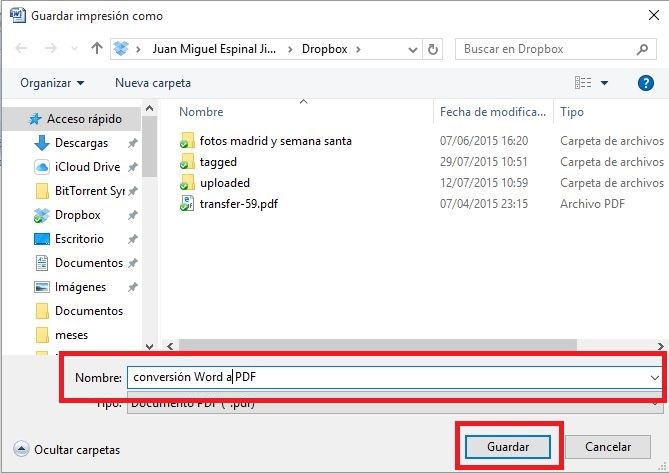
Task: Click Nueva carpeta in the toolbar
Action: pyautogui.click(x=153, y=83)
